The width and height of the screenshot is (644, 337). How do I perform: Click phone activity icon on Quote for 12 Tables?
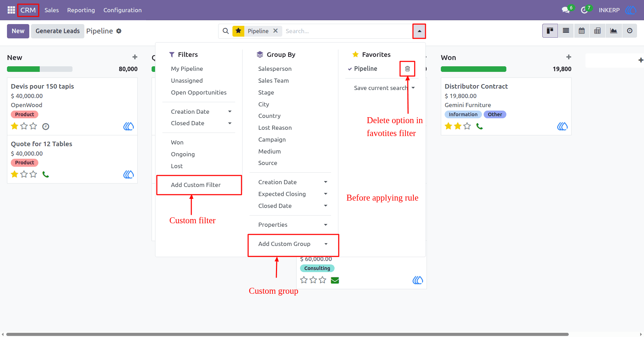point(46,174)
